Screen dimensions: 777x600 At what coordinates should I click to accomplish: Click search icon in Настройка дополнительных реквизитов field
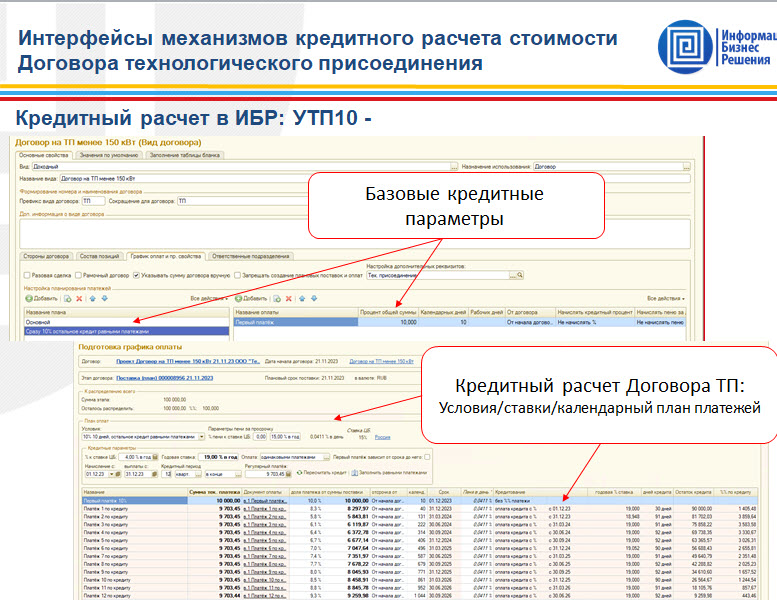click(518, 275)
